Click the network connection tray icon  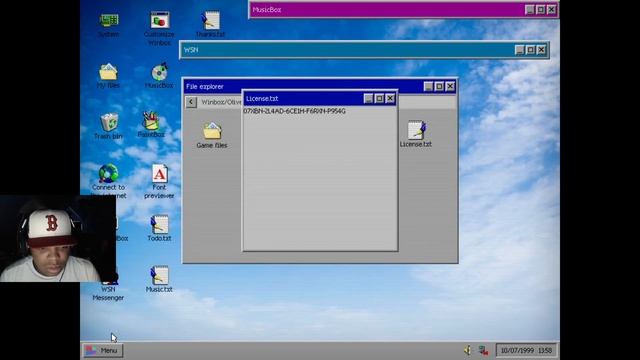coord(483,350)
